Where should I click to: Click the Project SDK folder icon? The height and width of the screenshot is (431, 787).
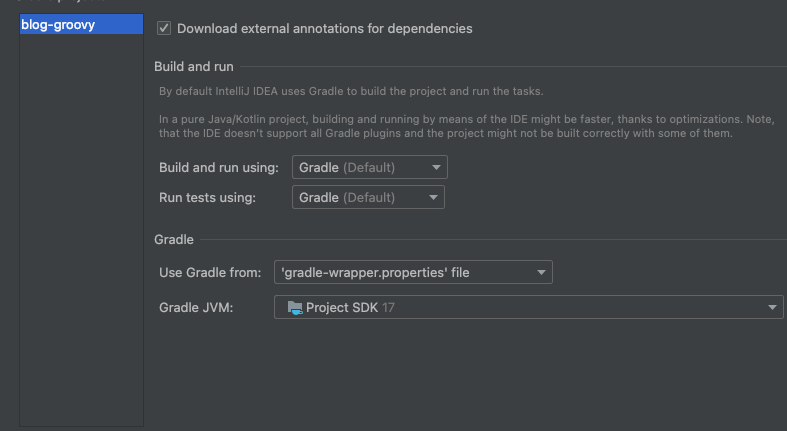(295, 308)
